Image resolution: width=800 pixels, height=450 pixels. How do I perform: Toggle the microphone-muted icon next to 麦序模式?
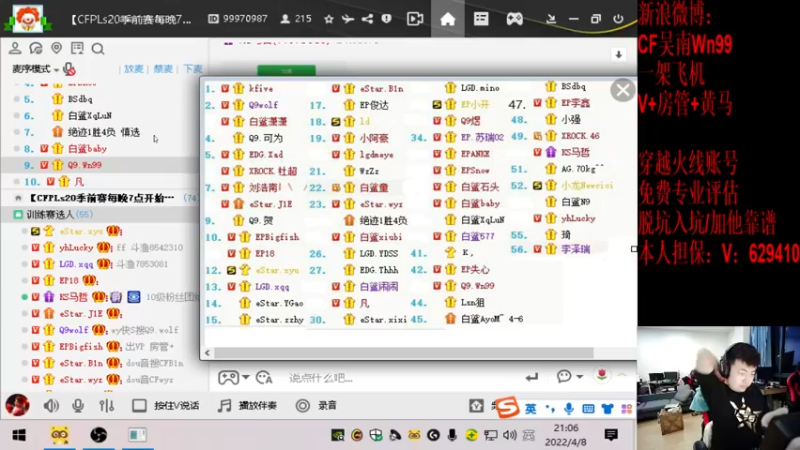pos(69,68)
